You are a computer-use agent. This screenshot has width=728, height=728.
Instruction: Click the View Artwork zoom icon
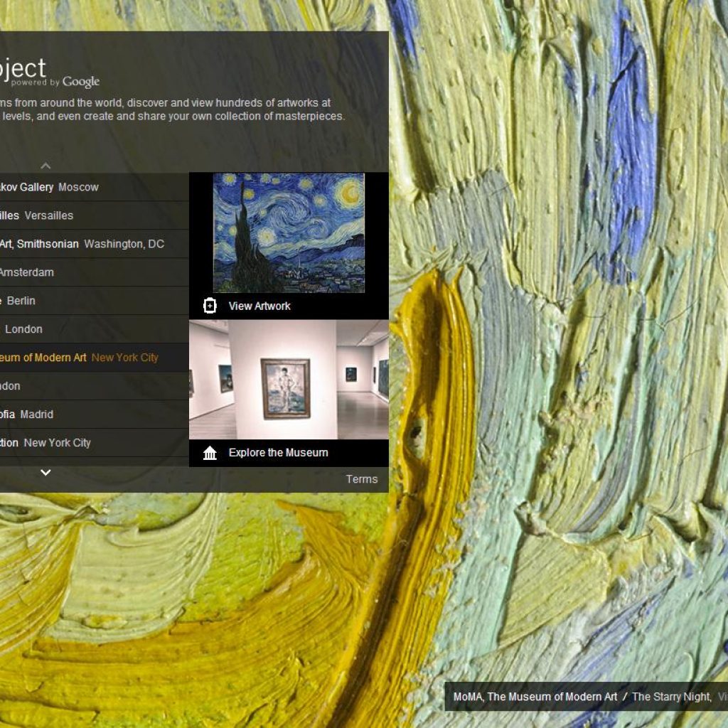(210, 306)
